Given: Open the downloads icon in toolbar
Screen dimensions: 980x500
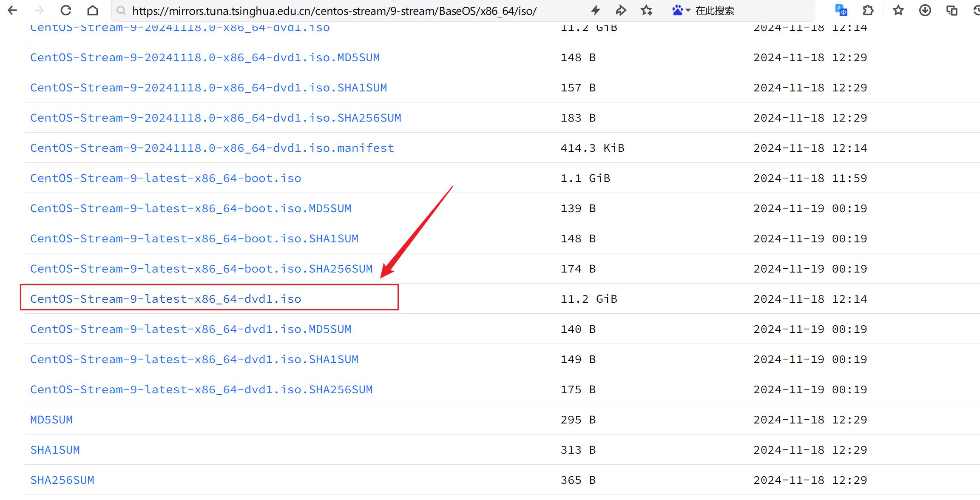Looking at the screenshot, I should pyautogui.click(x=925, y=10).
